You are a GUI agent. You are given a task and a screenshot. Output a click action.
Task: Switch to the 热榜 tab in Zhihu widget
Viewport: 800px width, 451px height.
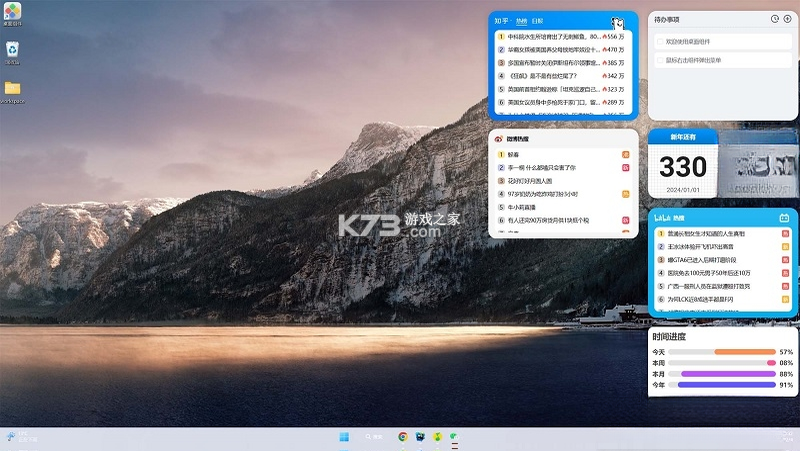pos(521,21)
